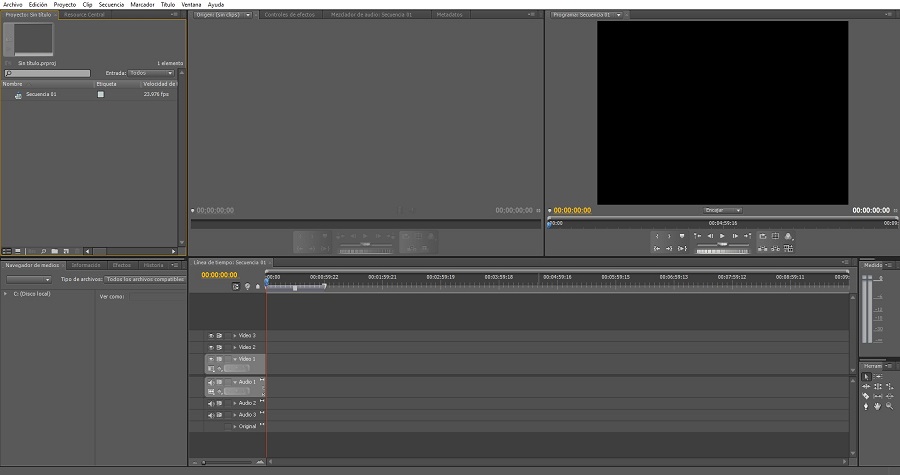The height and width of the screenshot is (475, 900).
Task: Toggle Loop button in Program monitor
Action: 763,236
